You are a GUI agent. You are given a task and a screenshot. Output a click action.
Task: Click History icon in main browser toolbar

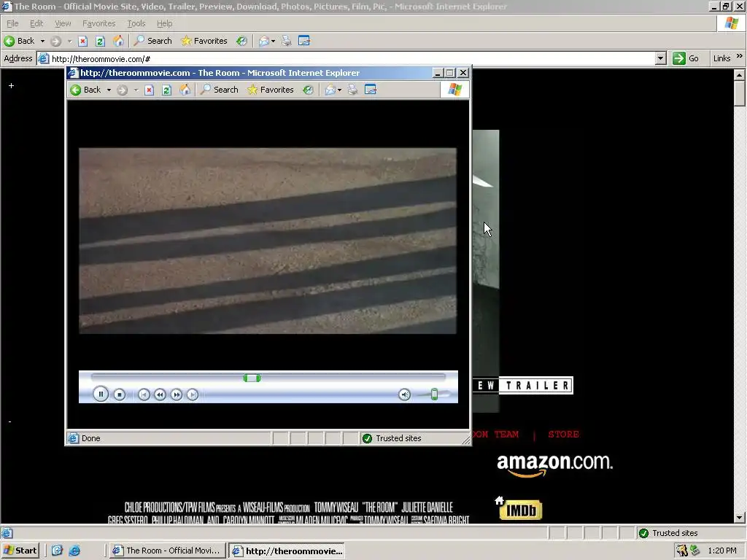(x=241, y=41)
